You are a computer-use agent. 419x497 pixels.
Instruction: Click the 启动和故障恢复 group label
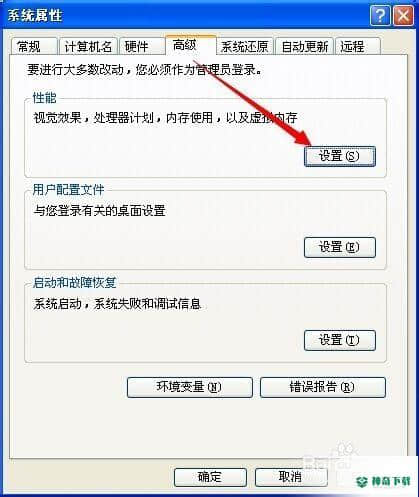point(74,283)
